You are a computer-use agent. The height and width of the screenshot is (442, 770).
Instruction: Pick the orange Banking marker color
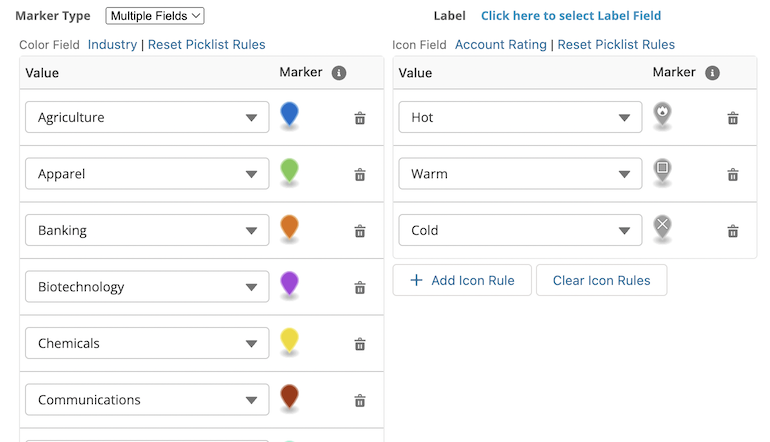tap(289, 228)
